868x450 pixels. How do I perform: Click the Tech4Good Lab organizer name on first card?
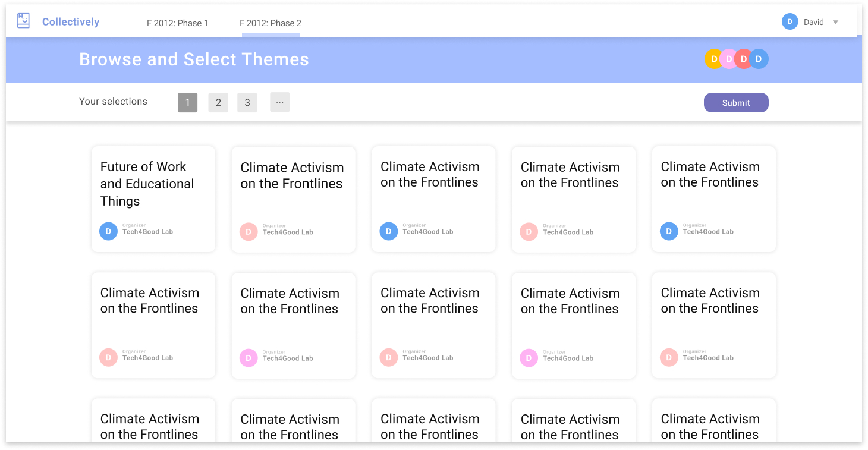click(x=147, y=232)
